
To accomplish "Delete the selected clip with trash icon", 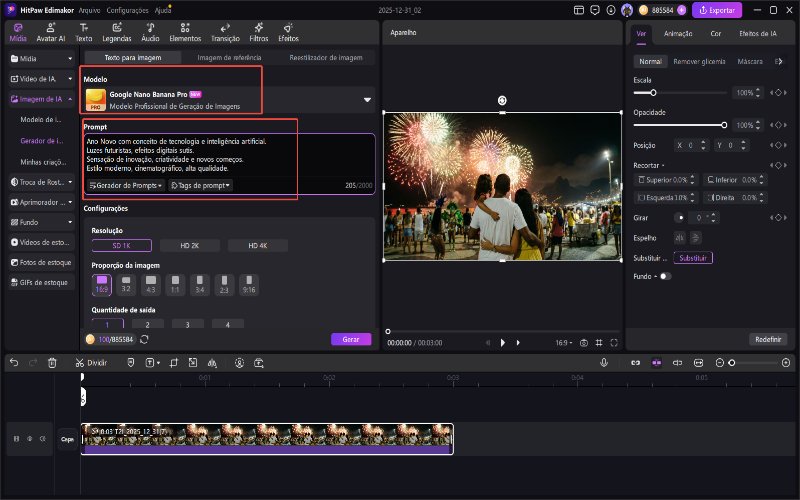I will click(52, 363).
